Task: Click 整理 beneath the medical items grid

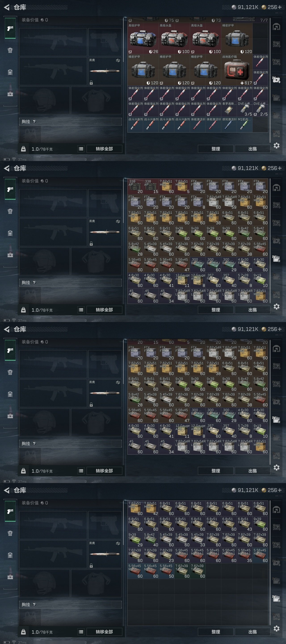Action: (216, 149)
